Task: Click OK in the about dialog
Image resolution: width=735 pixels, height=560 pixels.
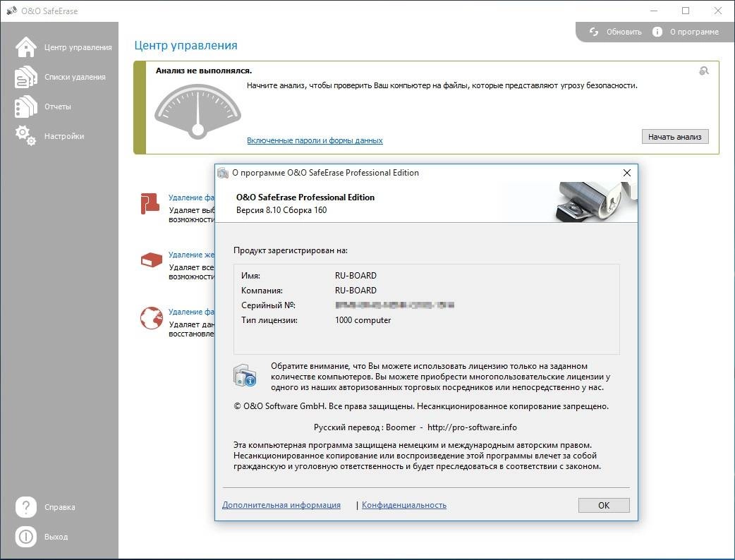Action: point(604,505)
